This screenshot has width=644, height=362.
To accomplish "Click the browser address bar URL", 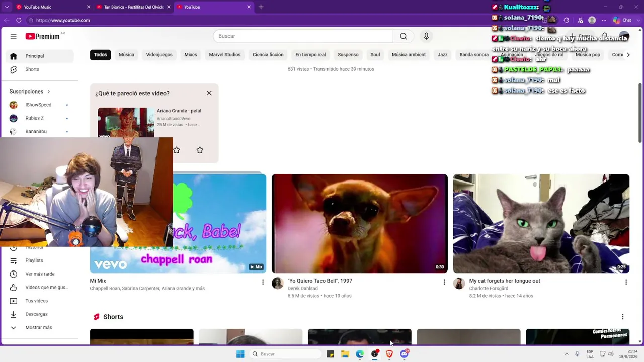I will pyautogui.click(x=63, y=20).
